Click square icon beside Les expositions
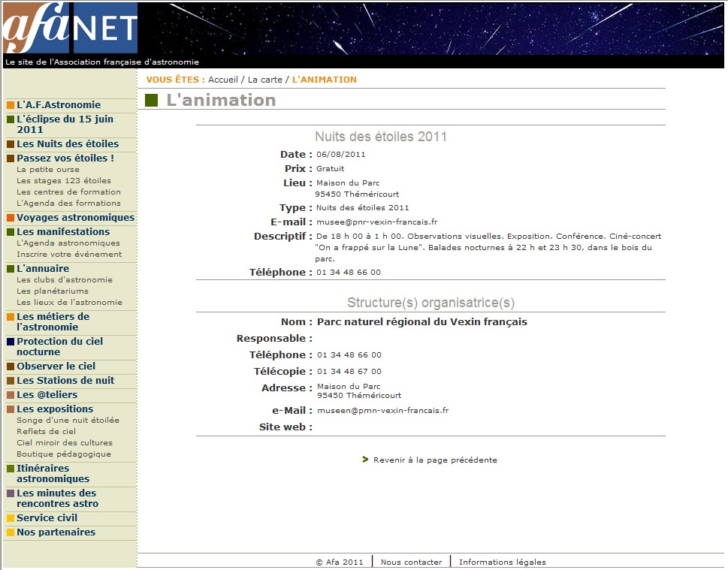 pyautogui.click(x=11, y=409)
